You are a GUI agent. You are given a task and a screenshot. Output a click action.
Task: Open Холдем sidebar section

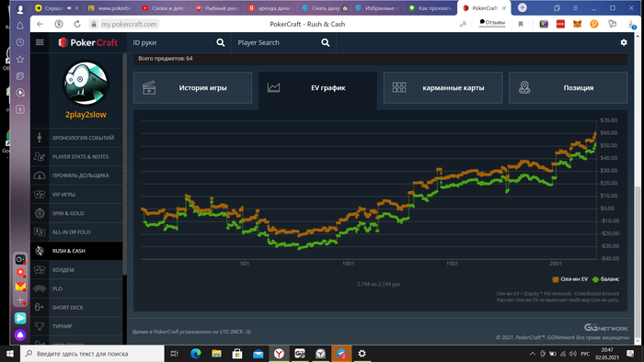[x=76, y=270]
